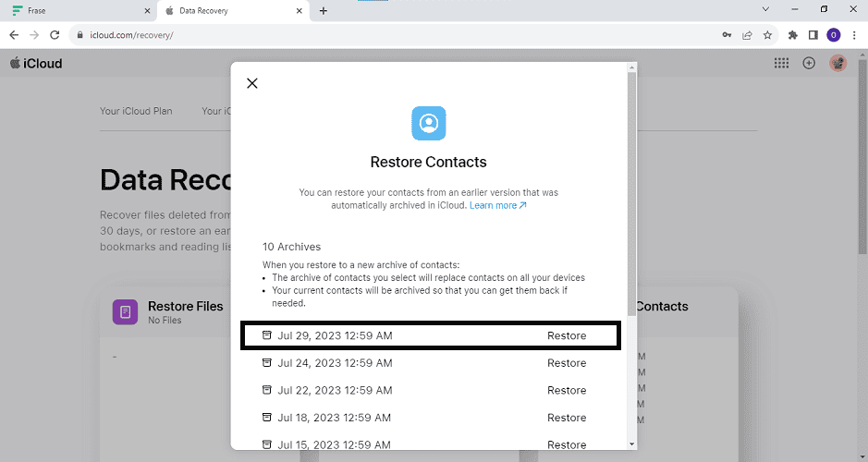Bookmark this page with the star icon
Screen dimensions: 868x462
pyautogui.click(x=767, y=35)
